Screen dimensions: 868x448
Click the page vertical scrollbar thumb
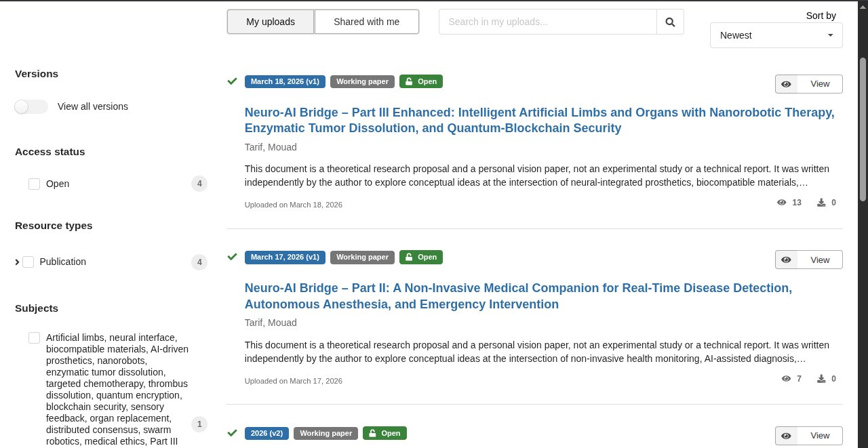pyautogui.click(x=863, y=129)
